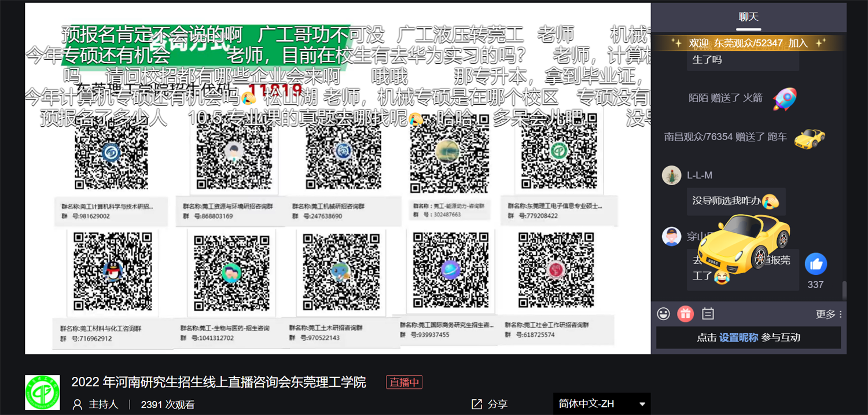
Task: Click the莞工机械研招咨询群 QR code
Action: 343,152
